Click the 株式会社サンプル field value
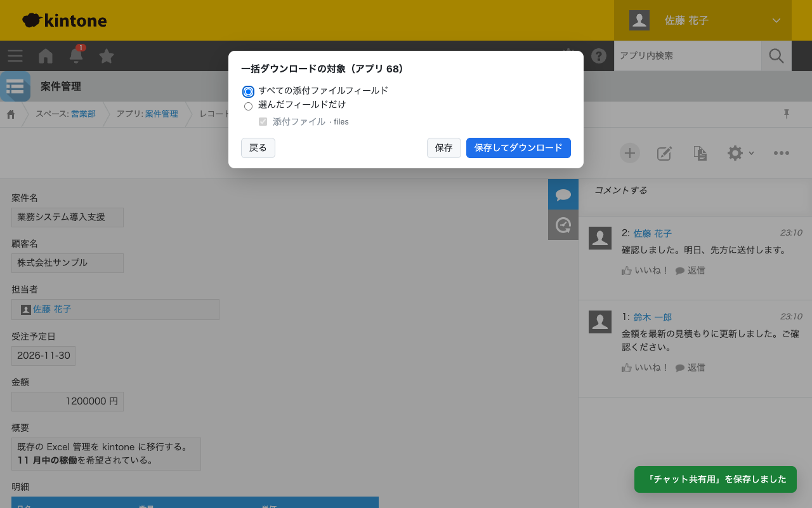Image resolution: width=812 pixels, height=508 pixels. (x=67, y=263)
